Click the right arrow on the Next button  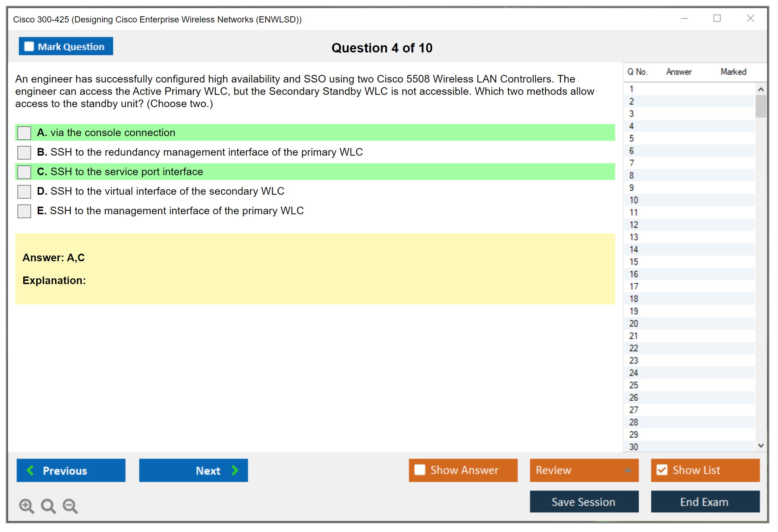click(x=235, y=470)
